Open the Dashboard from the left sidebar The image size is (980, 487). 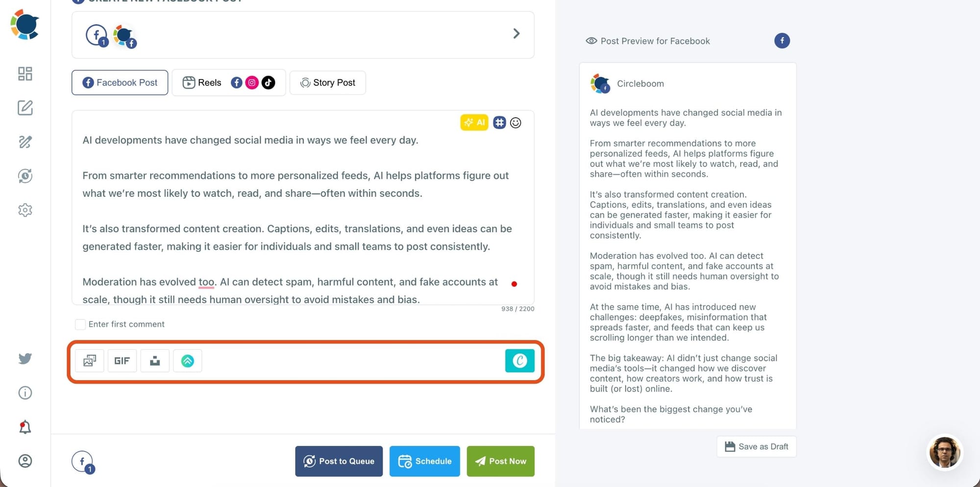pos(25,74)
